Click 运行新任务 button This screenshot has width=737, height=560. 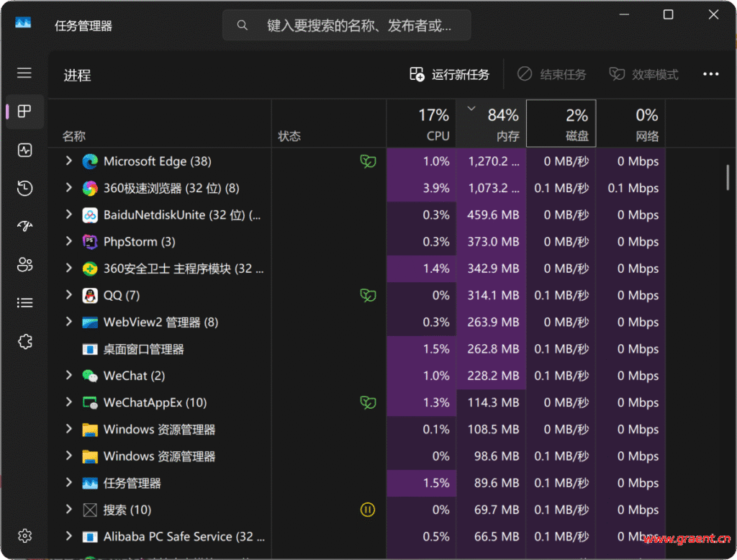click(x=450, y=74)
